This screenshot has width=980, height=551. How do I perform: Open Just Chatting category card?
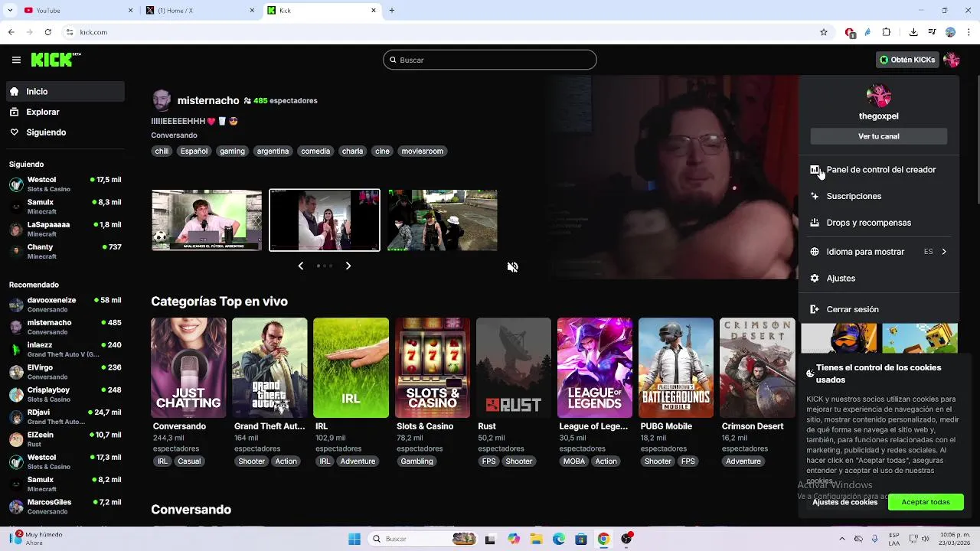click(188, 368)
